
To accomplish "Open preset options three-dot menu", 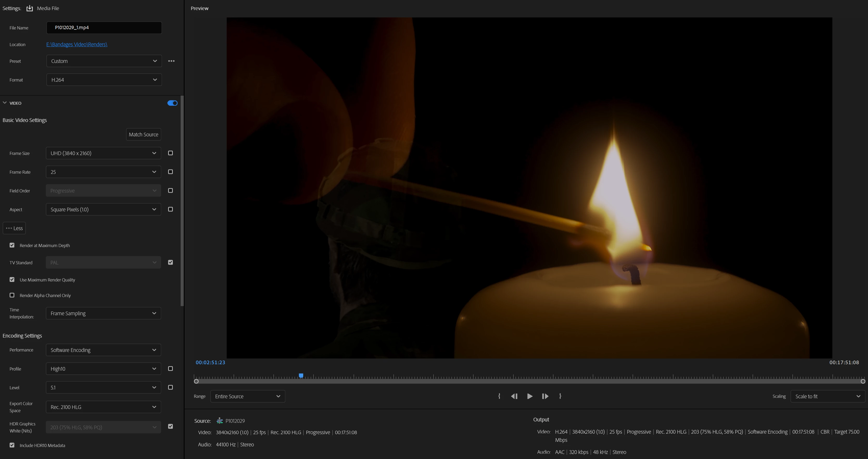I will point(171,61).
